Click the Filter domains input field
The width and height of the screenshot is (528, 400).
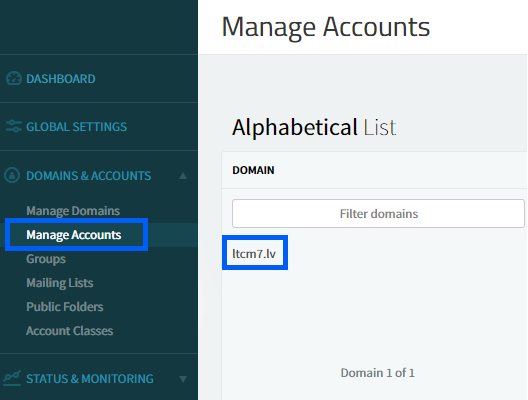click(x=378, y=213)
